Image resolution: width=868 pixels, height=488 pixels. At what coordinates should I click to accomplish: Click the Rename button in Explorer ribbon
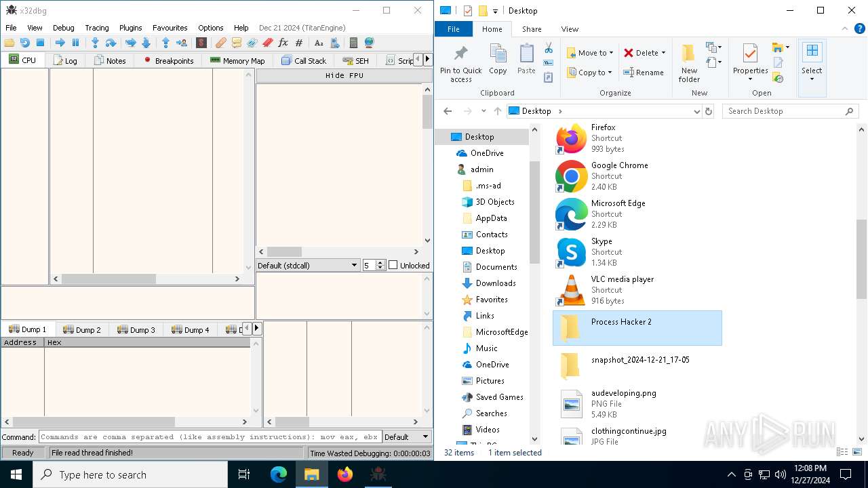644,73
